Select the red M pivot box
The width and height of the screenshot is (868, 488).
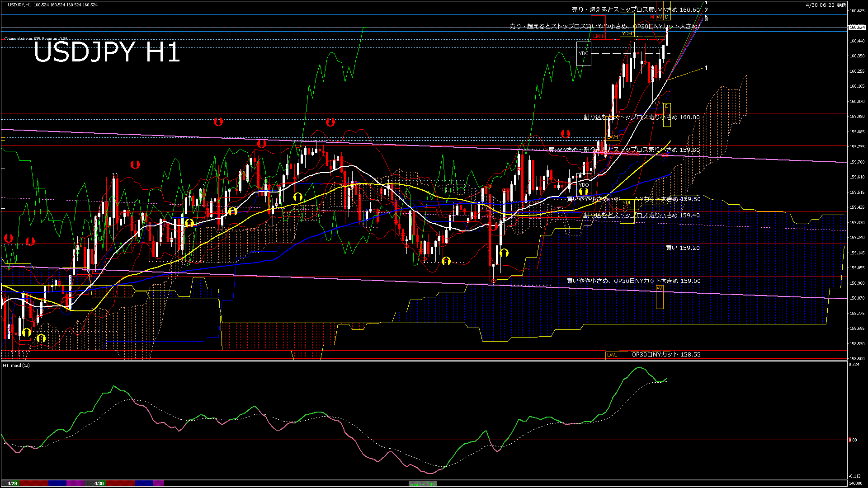coord(652,17)
